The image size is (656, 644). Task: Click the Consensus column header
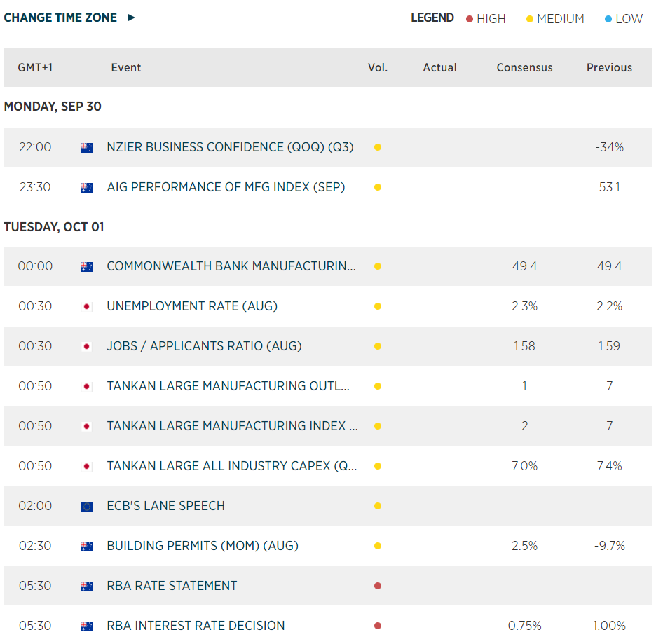point(524,68)
